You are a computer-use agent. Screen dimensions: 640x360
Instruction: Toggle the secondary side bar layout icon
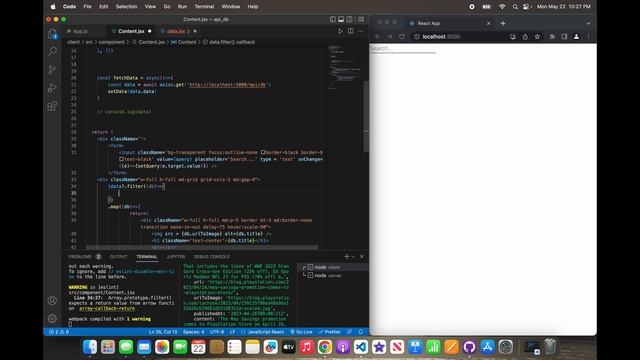[350, 19]
